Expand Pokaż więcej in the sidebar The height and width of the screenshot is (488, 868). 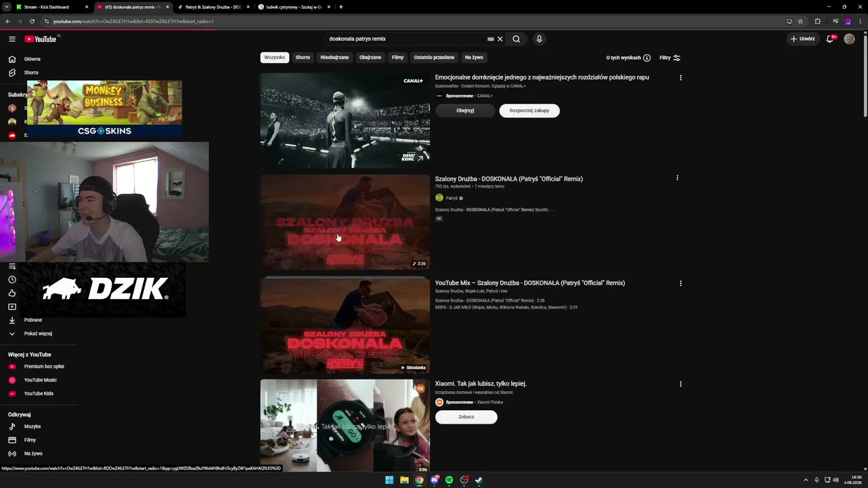(x=39, y=333)
